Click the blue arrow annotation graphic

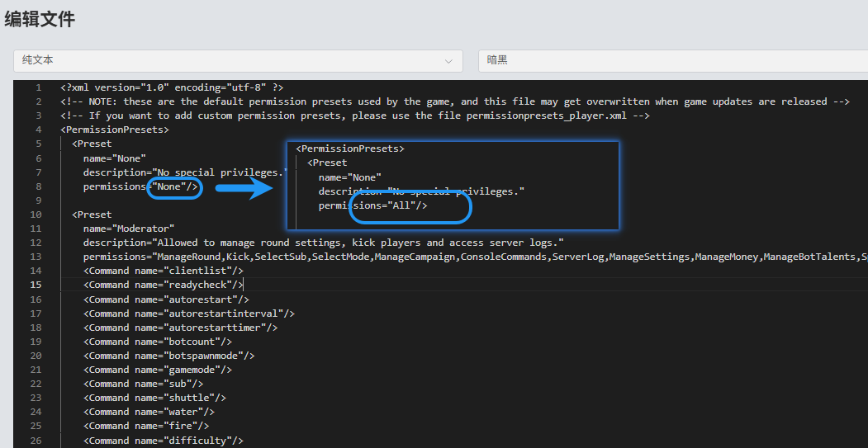(x=244, y=188)
